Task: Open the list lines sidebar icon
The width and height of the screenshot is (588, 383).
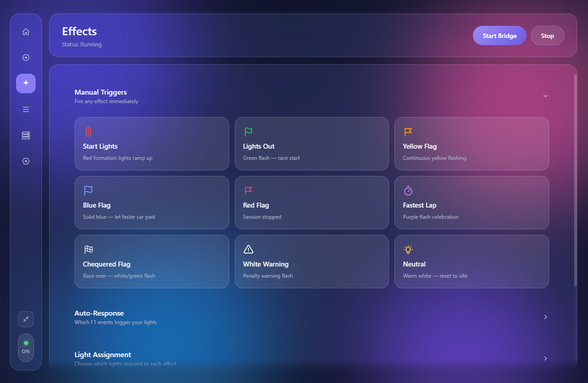Action: point(26,109)
